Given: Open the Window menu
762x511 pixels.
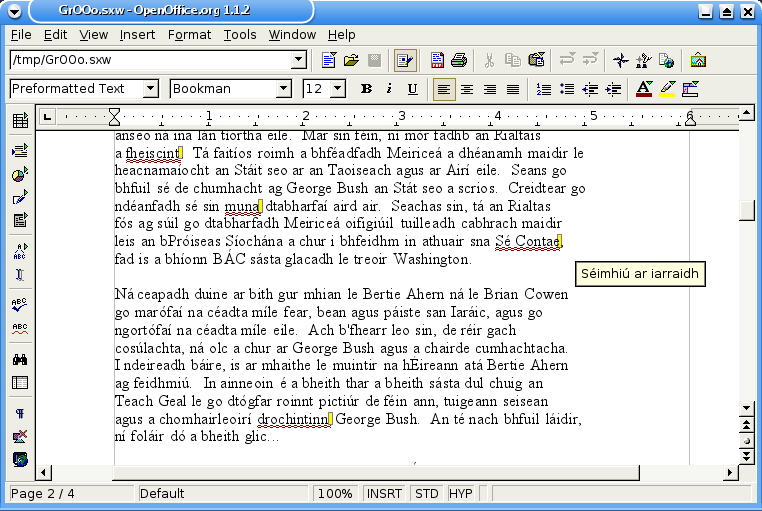Looking at the screenshot, I should coord(292,35).
